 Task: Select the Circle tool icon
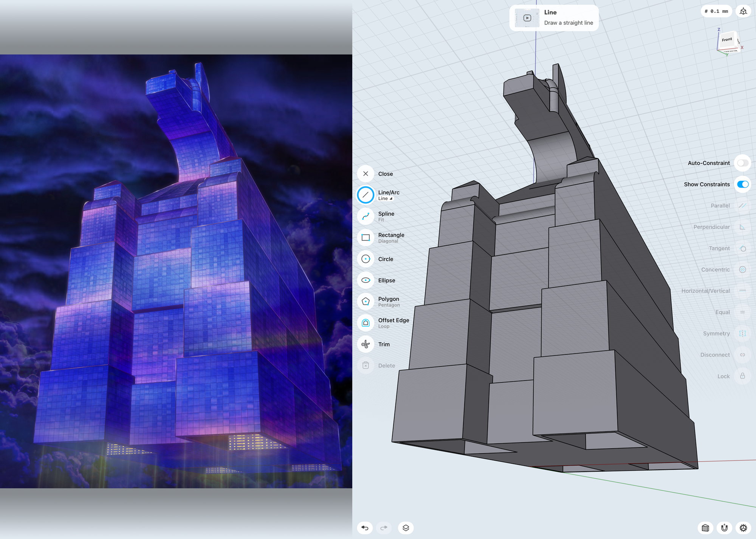366,259
